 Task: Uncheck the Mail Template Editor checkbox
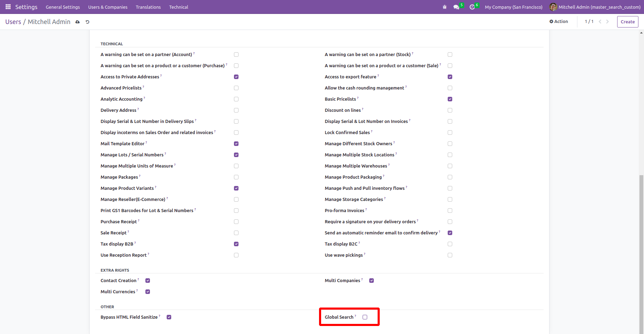(236, 143)
